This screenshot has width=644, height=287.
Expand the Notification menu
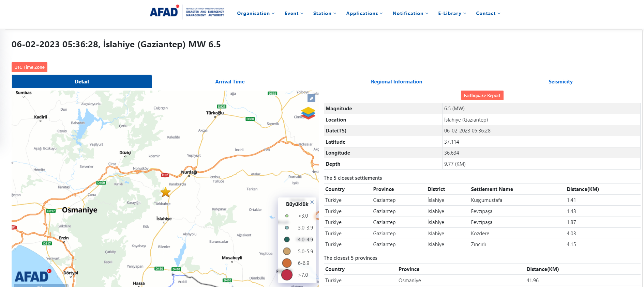coord(410,13)
